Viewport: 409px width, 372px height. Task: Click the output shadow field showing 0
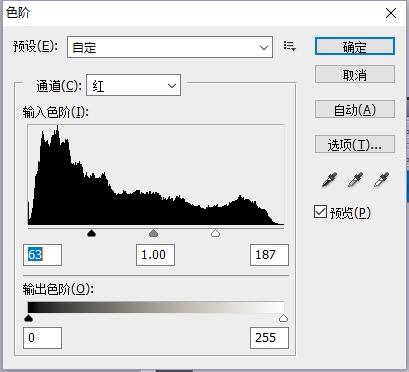[x=42, y=338]
